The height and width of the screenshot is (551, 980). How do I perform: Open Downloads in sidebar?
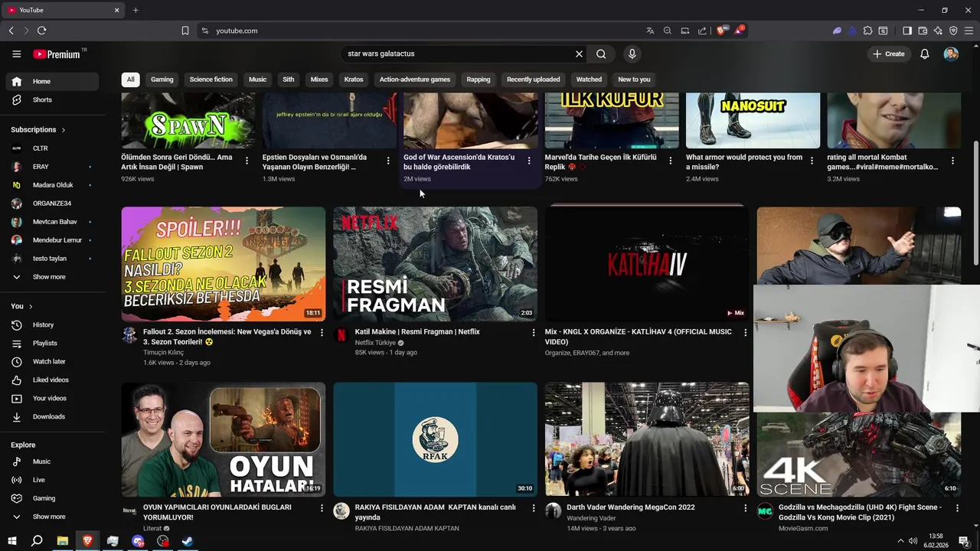(x=52, y=416)
